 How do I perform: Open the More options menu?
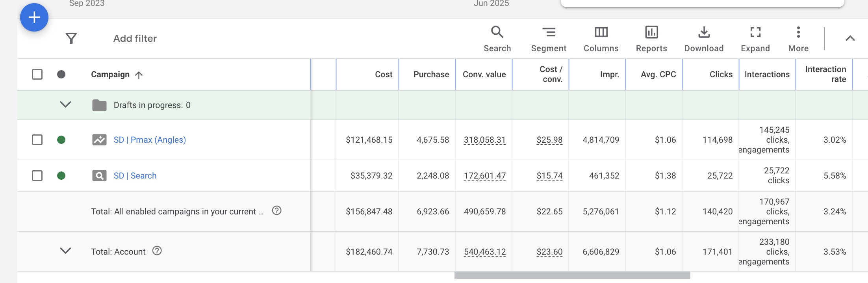click(x=798, y=39)
